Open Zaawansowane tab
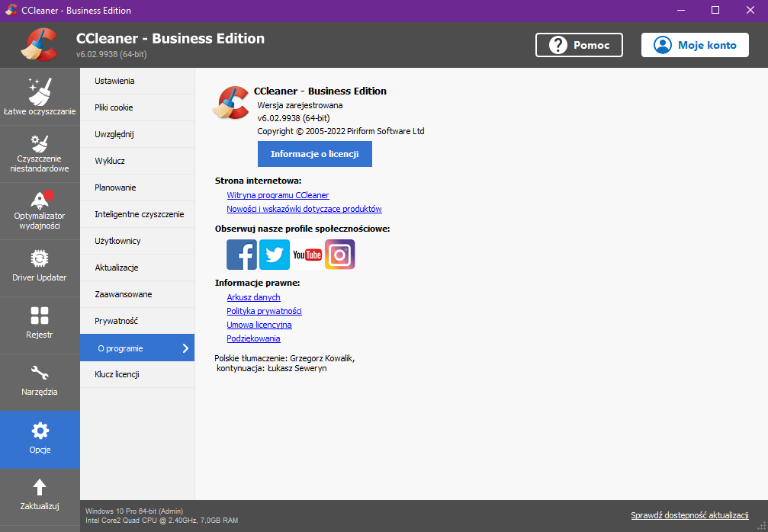 coord(137,294)
